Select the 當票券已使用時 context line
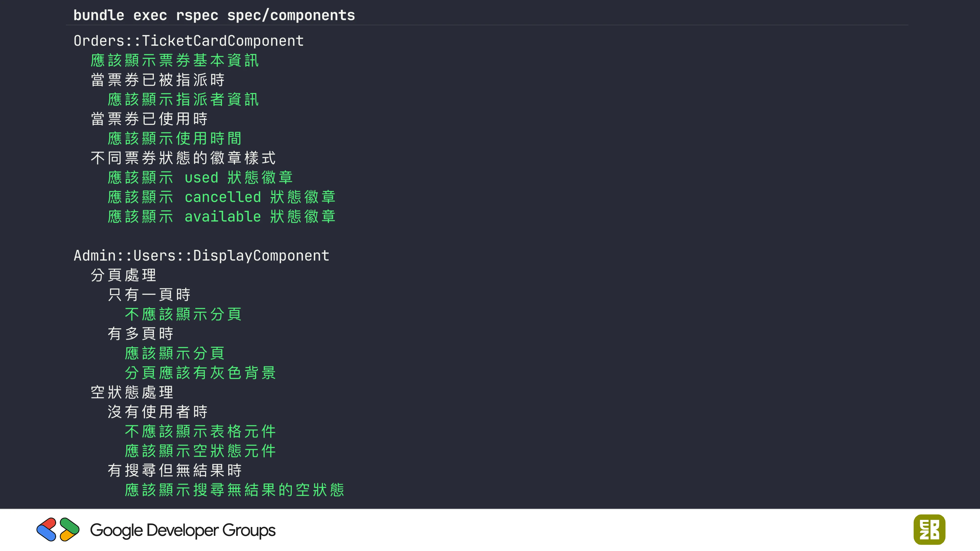The width and height of the screenshot is (980, 551). (x=149, y=119)
